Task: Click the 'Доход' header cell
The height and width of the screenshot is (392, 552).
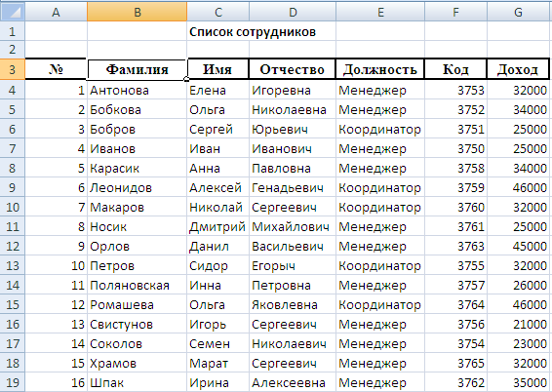Action: (x=518, y=69)
